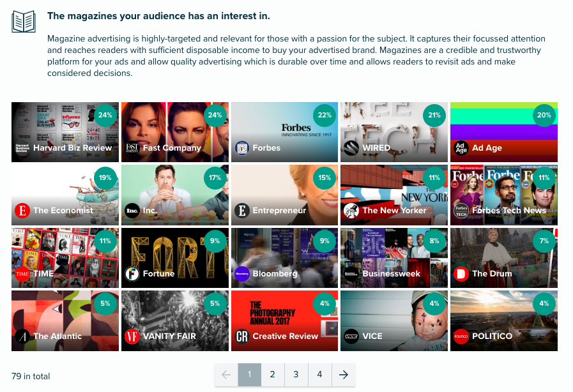Viewport: 573px width, 392px height.
Task: Click the VICE logo icon
Action: click(351, 336)
